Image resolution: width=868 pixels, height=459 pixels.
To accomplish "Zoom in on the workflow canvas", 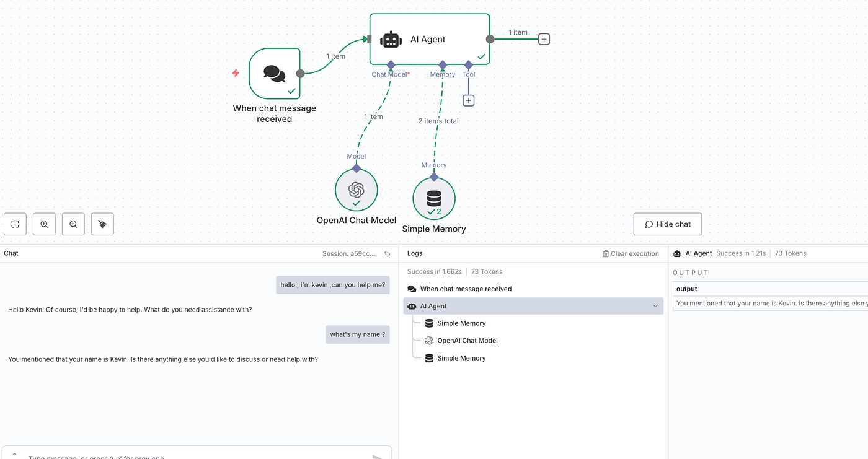I will pyautogui.click(x=44, y=224).
